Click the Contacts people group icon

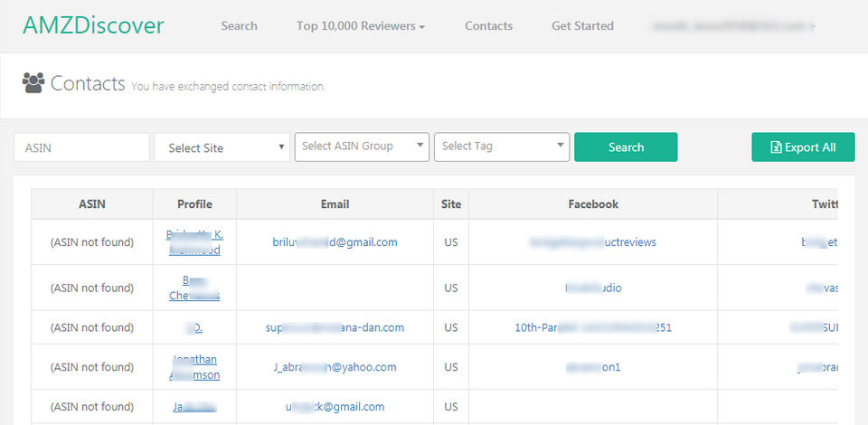click(x=33, y=83)
